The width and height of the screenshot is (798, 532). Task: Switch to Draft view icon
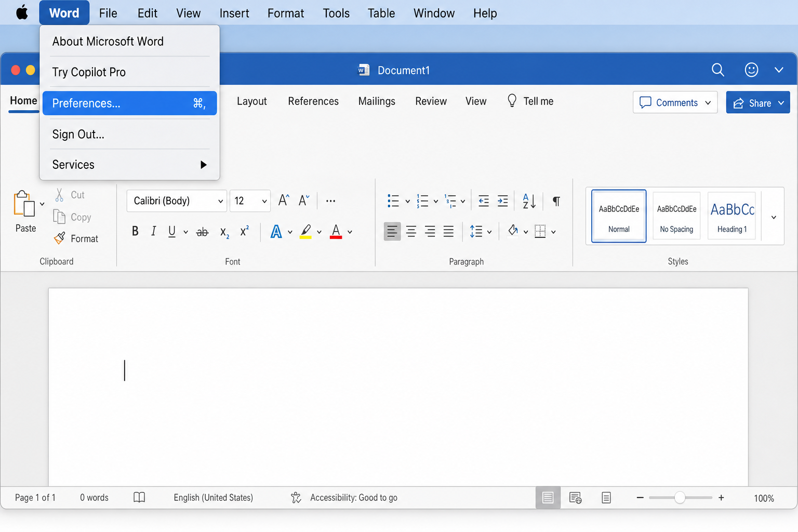tap(606, 498)
